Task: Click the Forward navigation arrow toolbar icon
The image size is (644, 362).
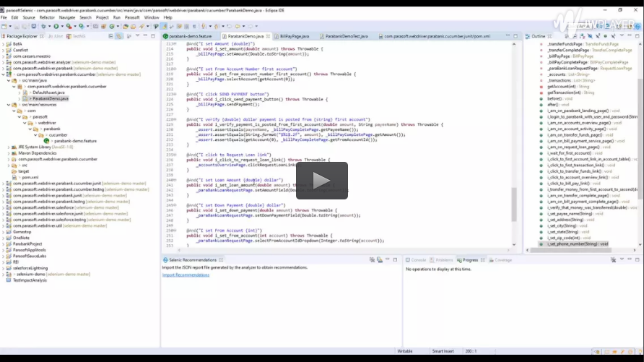Action: (250, 26)
